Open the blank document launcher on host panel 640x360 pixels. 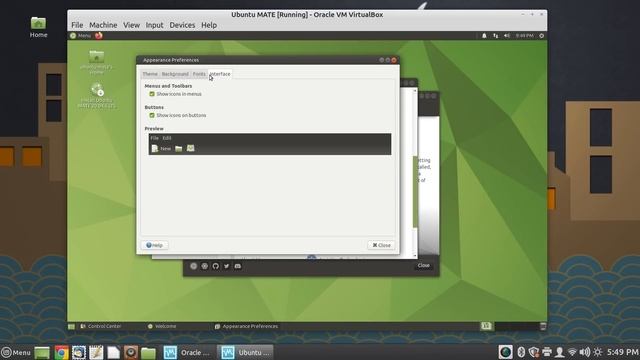point(113,352)
